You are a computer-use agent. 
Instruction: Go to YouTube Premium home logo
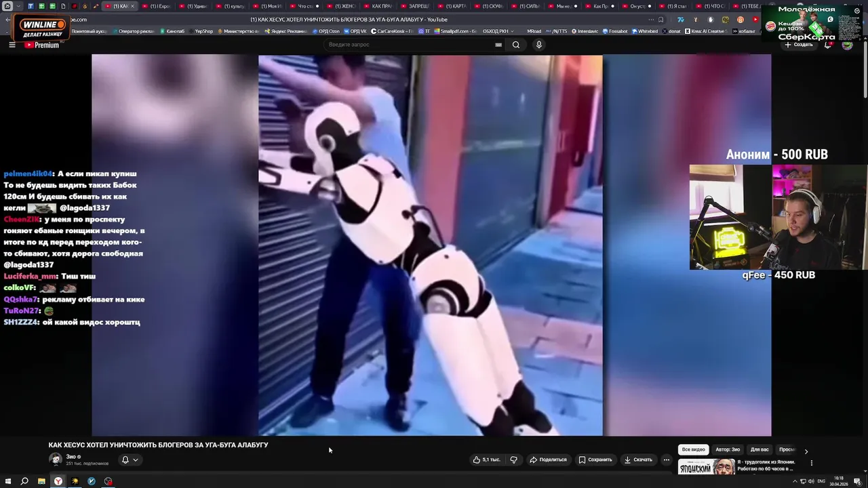pos(41,45)
